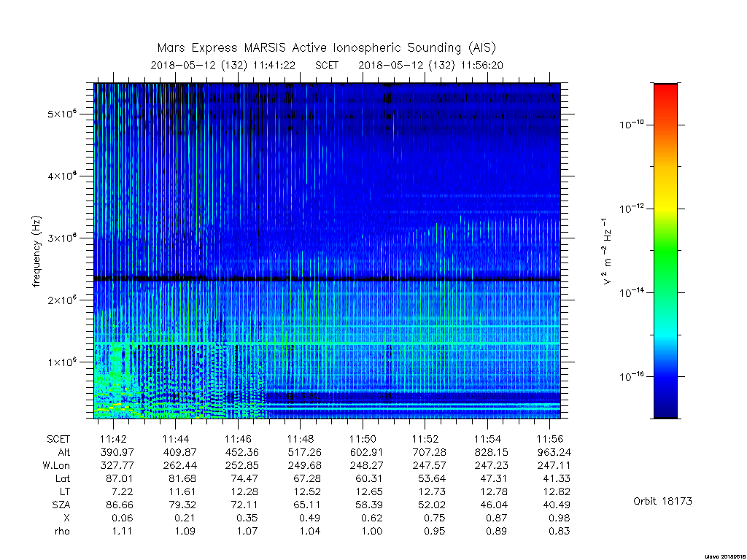Click the 'SCET' label in the subtitle line

(x=327, y=65)
